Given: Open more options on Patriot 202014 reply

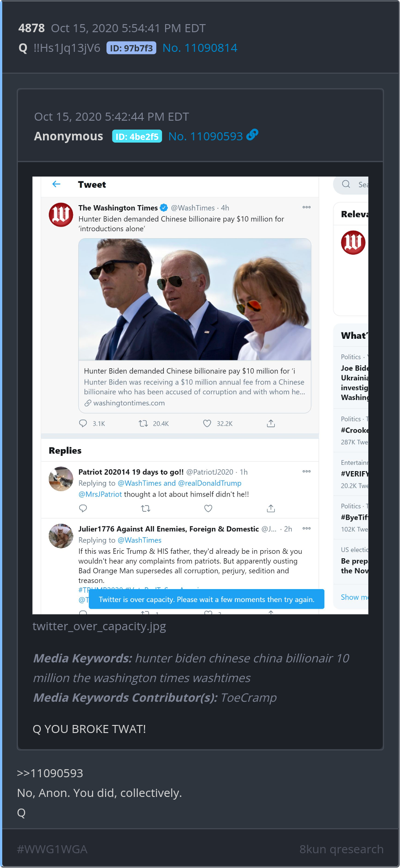Looking at the screenshot, I should point(306,472).
